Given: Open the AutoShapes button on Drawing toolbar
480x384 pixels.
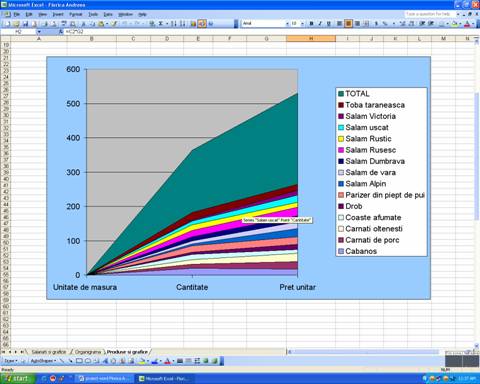Looking at the screenshot, I should (x=43, y=361).
